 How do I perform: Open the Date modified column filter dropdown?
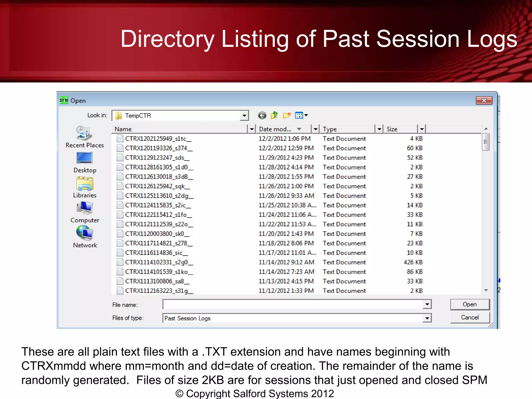click(315, 129)
